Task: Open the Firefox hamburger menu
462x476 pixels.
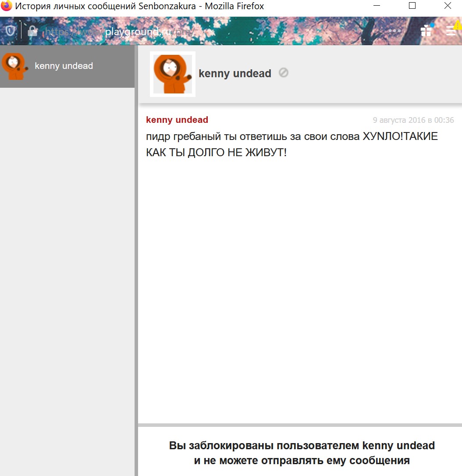Action: pos(451,30)
